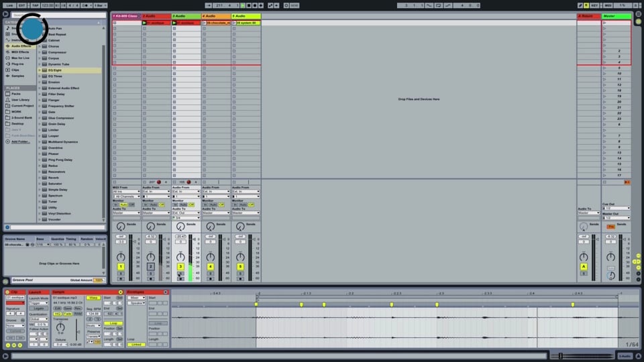
Task: Launch Master scene 2
Action: 604,52
